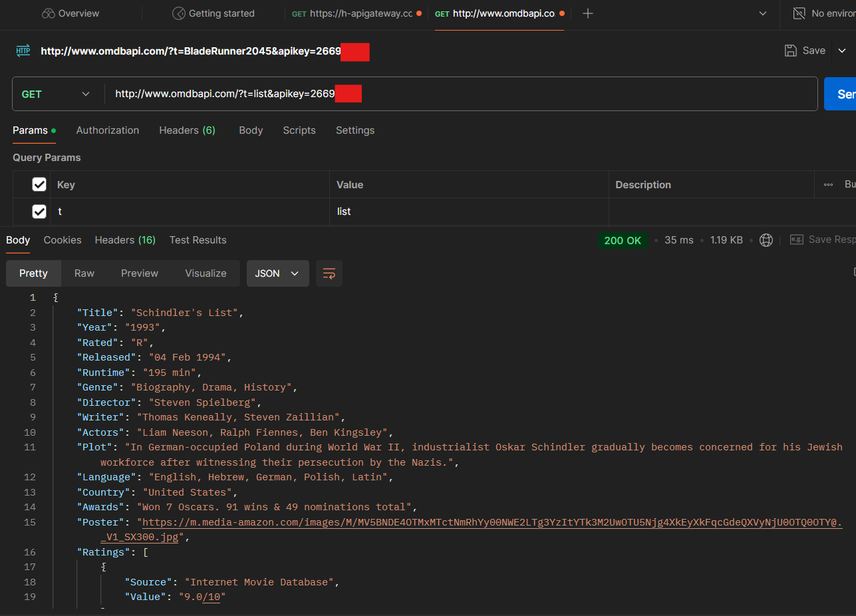Open the GET method dropdown

click(55, 94)
